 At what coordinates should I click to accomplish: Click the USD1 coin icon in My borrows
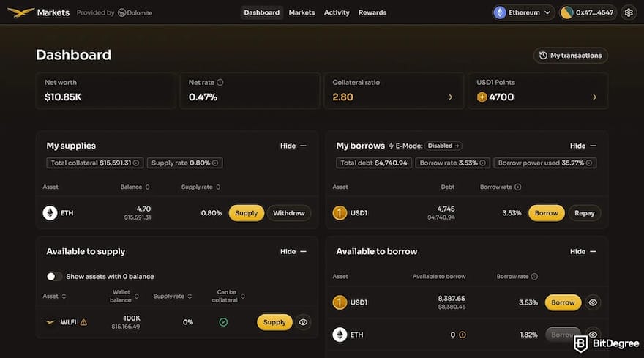coord(340,213)
